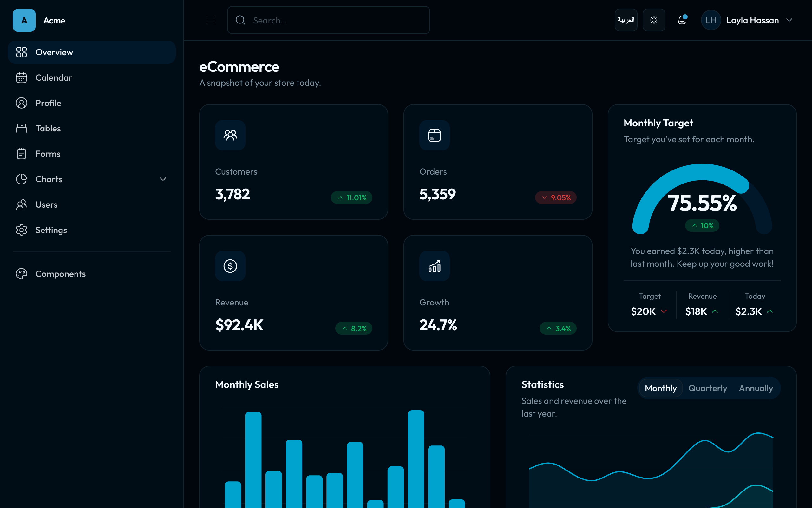812x508 pixels.
Task: Open Layla Hassan account dropdown chevron
Action: click(x=789, y=20)
